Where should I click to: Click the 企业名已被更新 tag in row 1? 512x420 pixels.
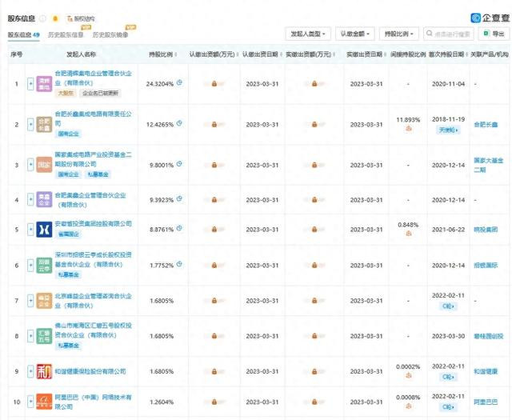tap(100, 93)
